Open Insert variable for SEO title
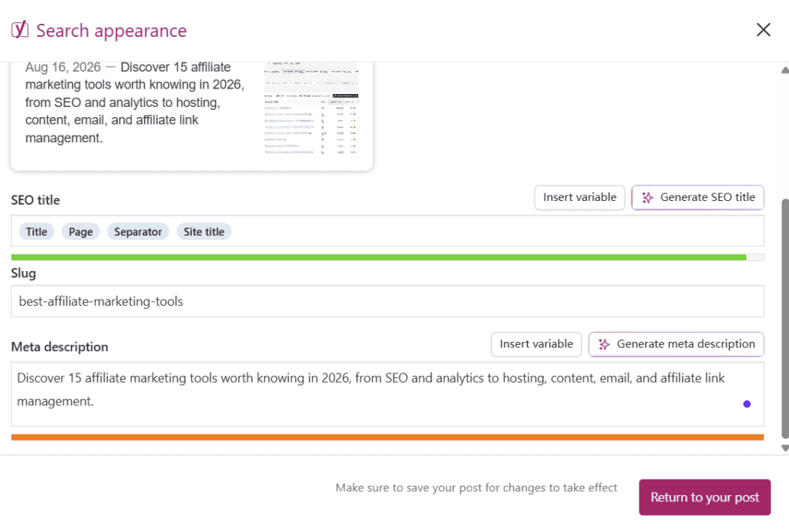 pyautogui.click(x=579, y=198)
